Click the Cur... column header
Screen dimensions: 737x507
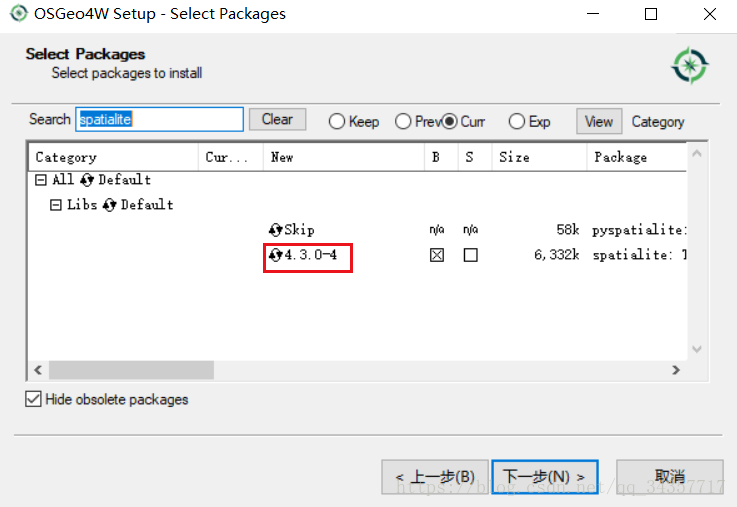tap(231, 157)
